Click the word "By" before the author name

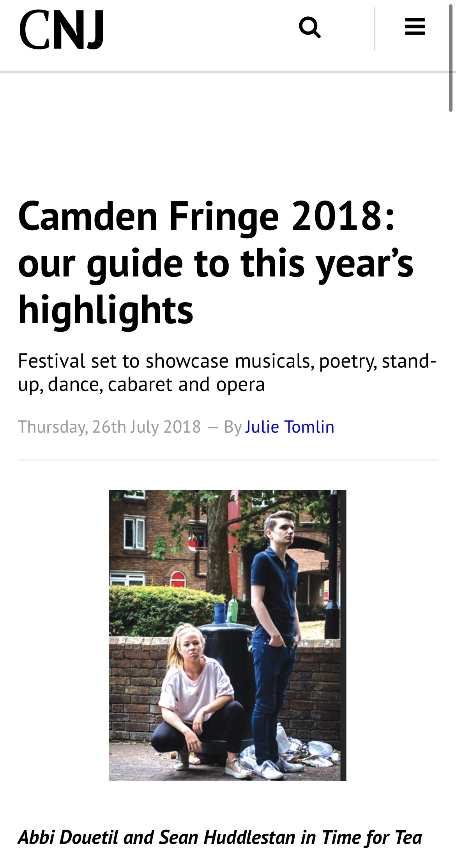(233, 427)
